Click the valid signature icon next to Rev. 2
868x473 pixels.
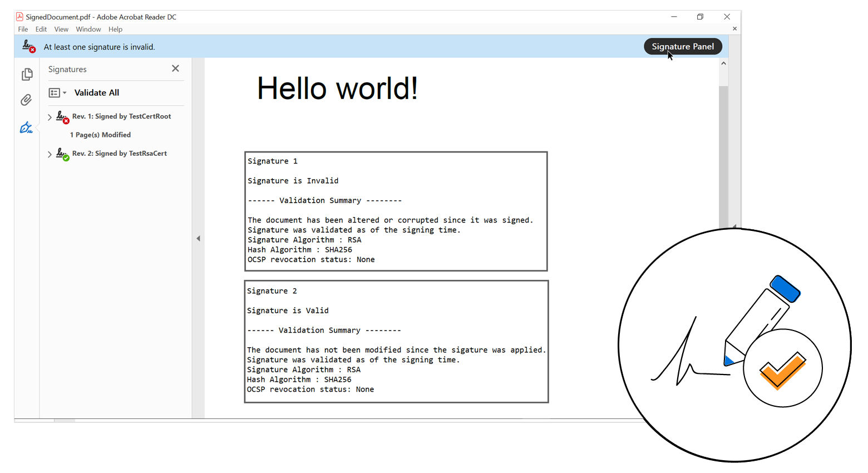point(62,153)
